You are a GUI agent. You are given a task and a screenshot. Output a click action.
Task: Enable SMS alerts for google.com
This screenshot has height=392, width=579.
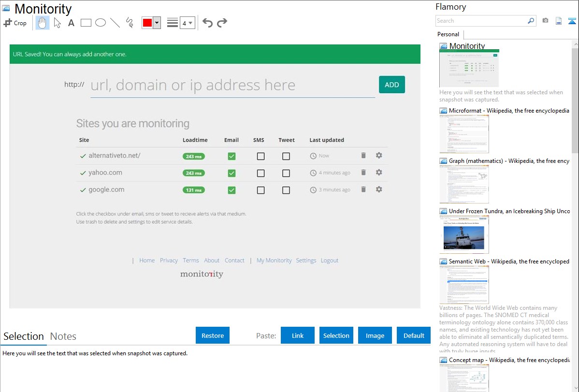point(261,190)
